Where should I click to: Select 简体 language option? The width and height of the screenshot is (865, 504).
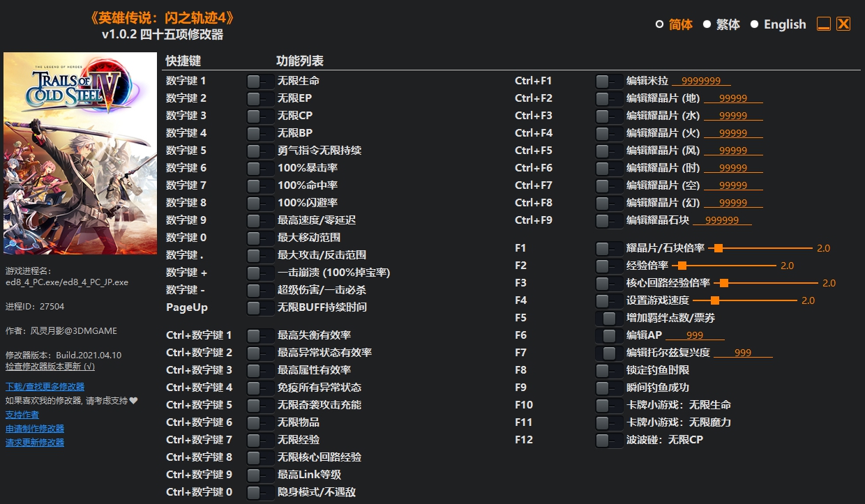tap(674, 24)
